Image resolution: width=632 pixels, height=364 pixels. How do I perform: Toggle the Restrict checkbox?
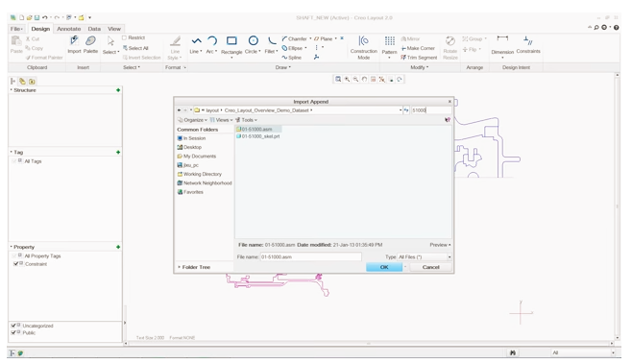click(124, 37)
